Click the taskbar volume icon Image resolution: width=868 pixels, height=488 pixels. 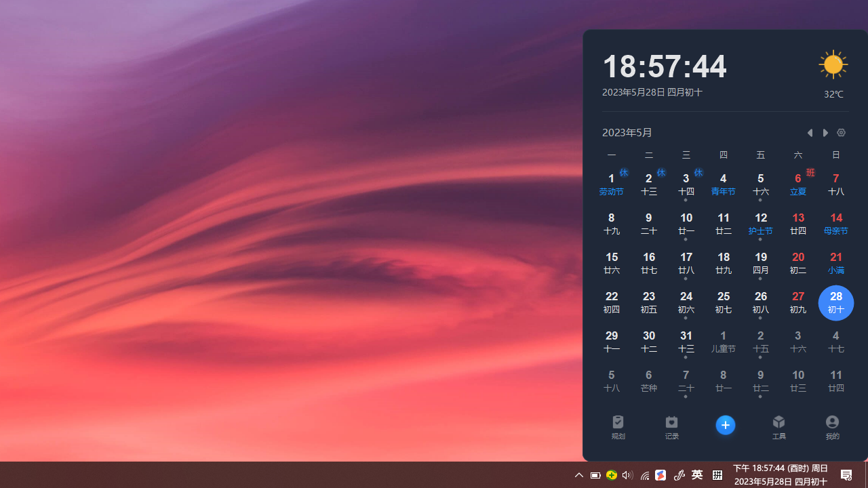627,475
